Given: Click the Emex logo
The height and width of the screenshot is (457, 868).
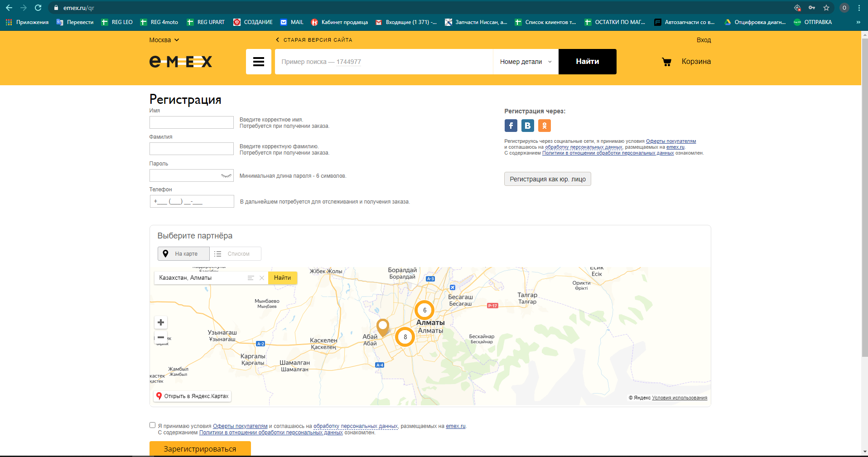Looking at the screenshot, I should click(181, 61).
